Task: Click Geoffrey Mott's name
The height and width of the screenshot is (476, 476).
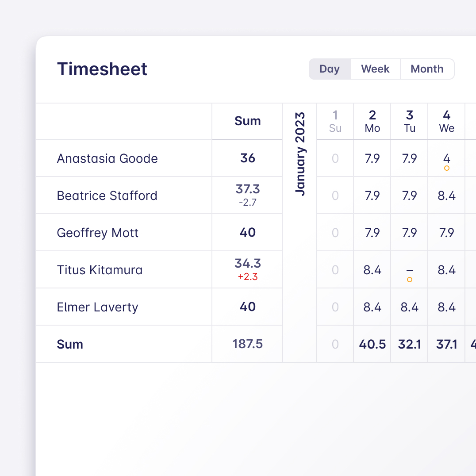Action: [98, 233]
